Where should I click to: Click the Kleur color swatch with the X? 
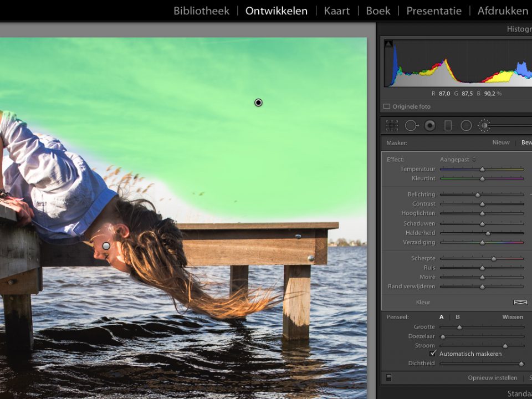520,302
